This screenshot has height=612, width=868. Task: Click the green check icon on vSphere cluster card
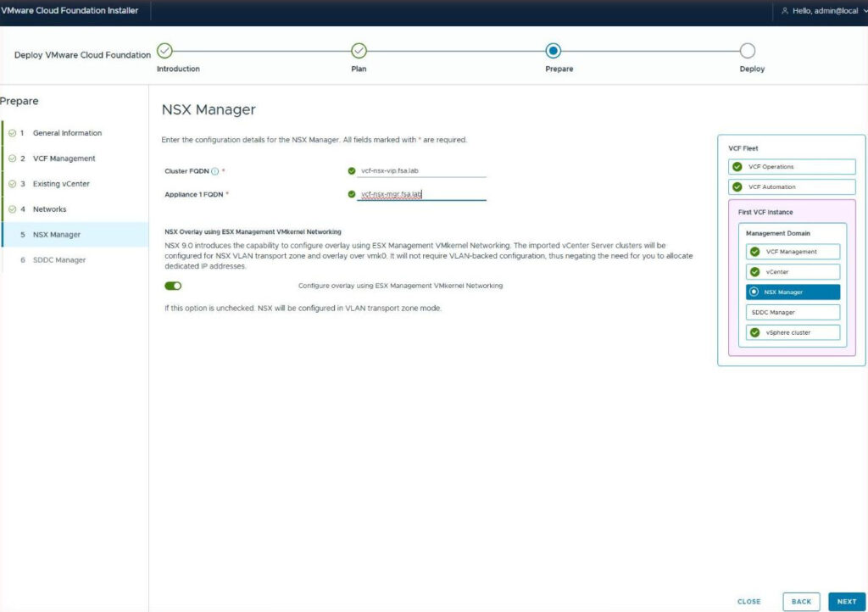click(754, 332)
